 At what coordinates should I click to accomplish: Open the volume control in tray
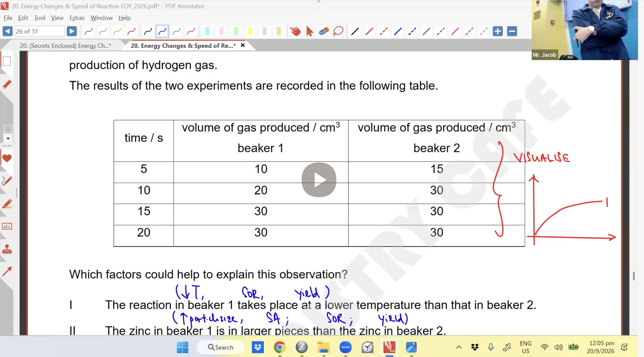[558, 347]
